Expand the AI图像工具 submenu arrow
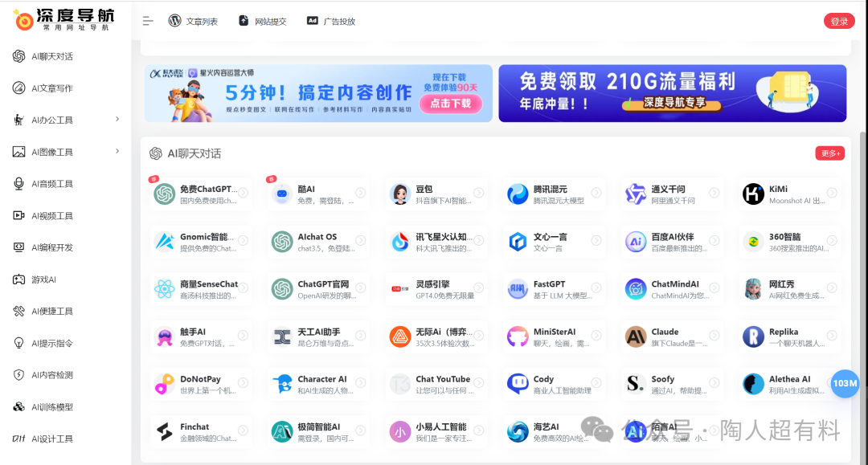This screenshot has height=465, width=868. pyautogui.click(x=117, y=151)
